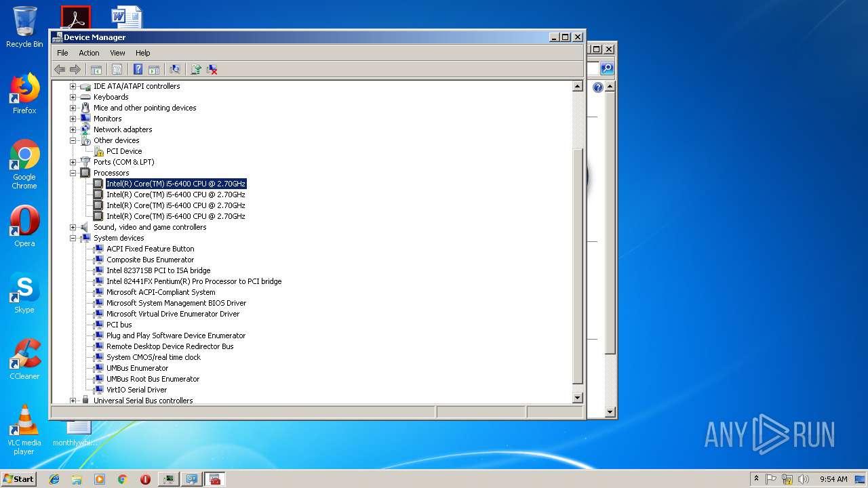Click the Uninstall device toolbar icon

(x=212, y=69)
